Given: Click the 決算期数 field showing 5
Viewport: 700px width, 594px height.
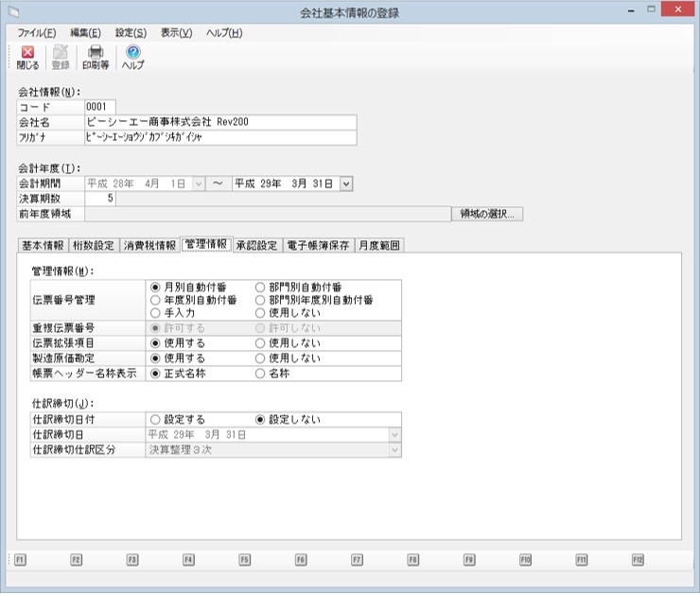Looking at the screenshot, I should tap(100, 199).
